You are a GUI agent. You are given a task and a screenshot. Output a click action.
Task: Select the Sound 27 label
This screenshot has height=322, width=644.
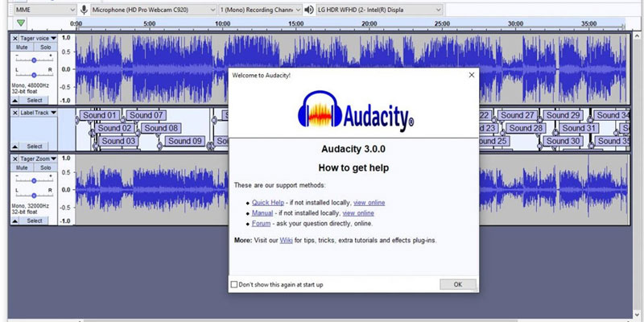pos(518,115)
